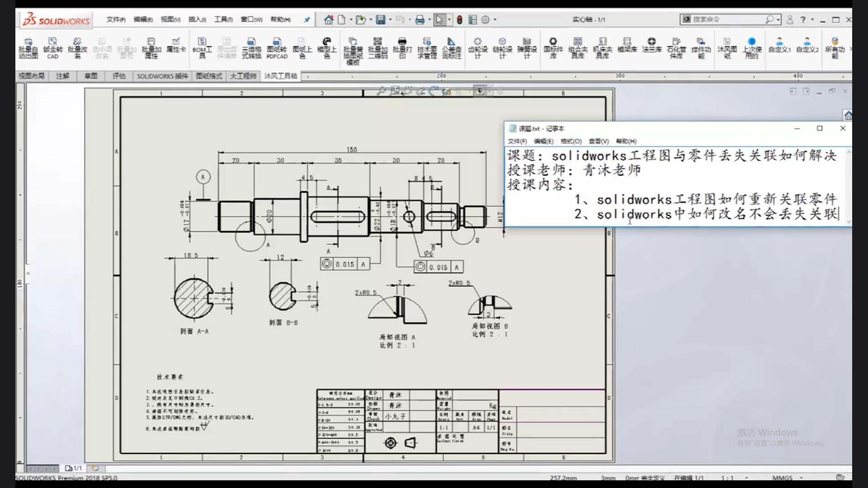Screen dimensions: 868x488
Task: Convert drawings with 图纸转PDFCAD
Action: pyautogui.click(x=277, y=48)
